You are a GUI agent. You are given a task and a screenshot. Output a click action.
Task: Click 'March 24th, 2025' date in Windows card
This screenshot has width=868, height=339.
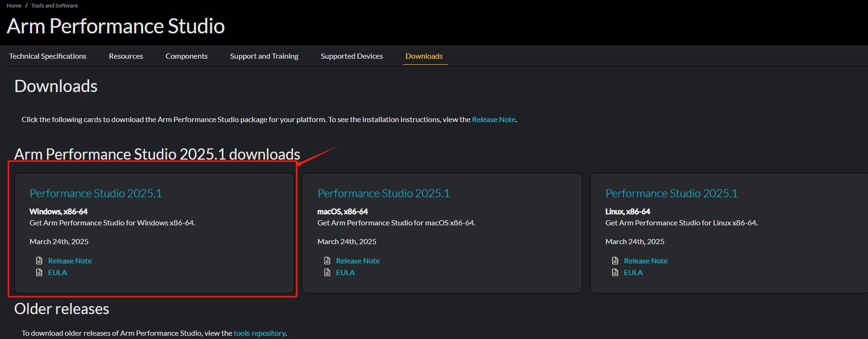point(59,241)
